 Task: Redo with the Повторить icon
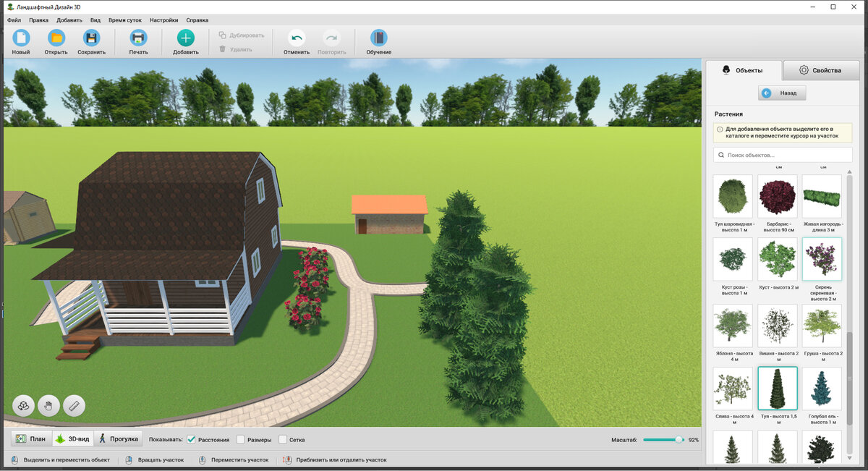(x=331, y=38)
